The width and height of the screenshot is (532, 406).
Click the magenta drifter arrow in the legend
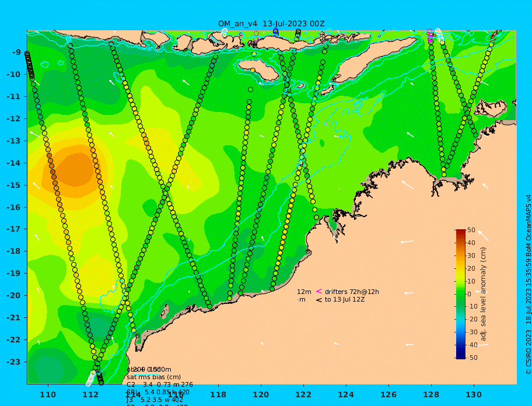[x=319, y=291]
